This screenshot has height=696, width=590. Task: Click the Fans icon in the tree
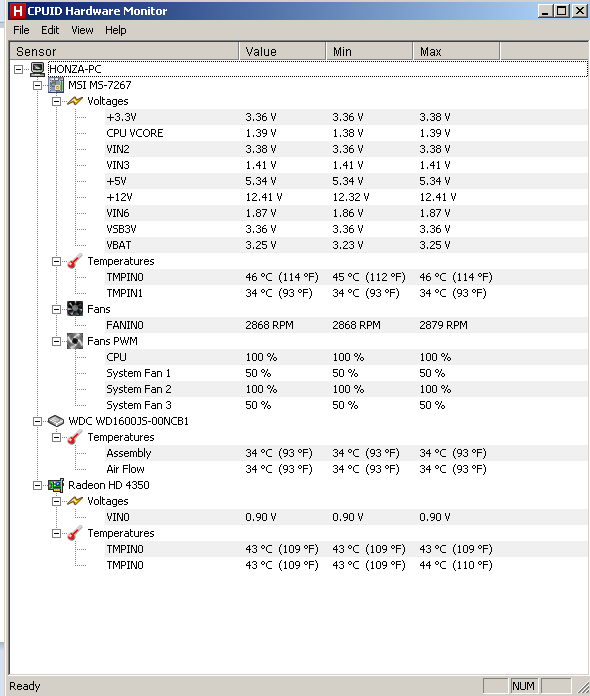click(75, 309)
